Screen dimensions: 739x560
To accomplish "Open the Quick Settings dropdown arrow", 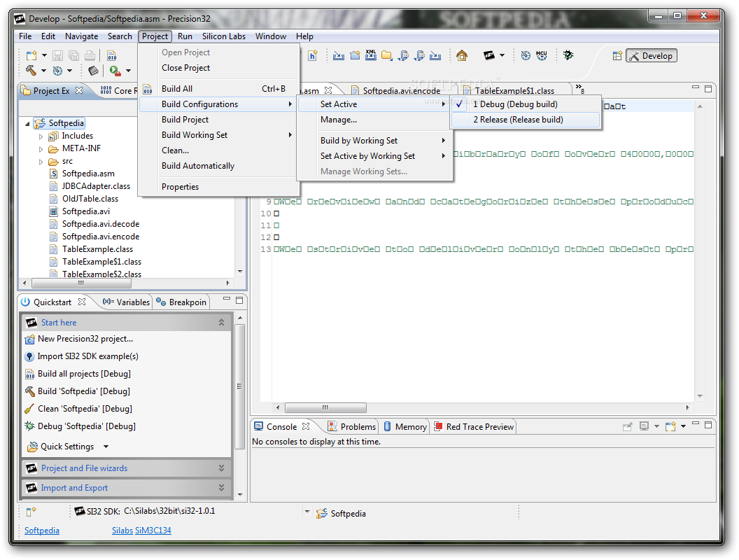I will [x=106, y=447].
